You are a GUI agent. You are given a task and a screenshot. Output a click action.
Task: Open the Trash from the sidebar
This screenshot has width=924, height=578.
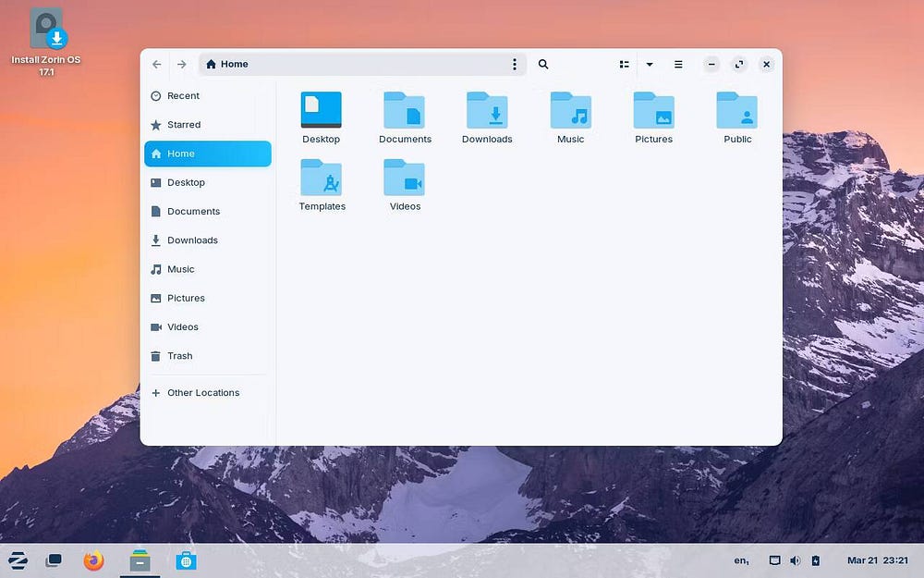click(x=180, y=356)
